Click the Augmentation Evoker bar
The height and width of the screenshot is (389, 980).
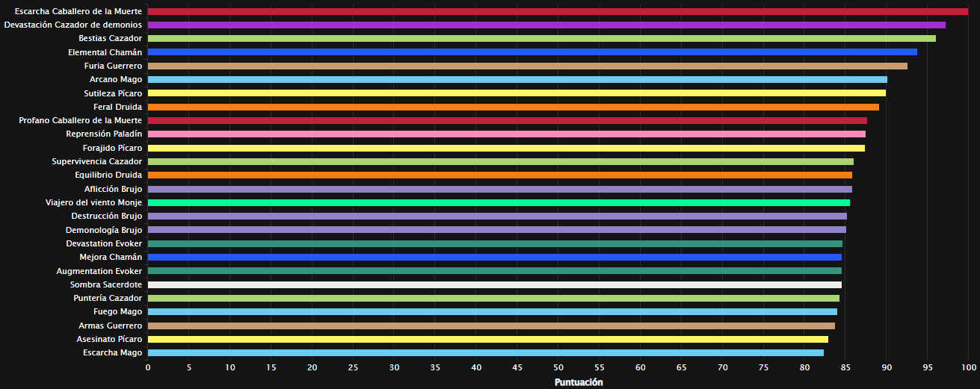click(494, 271)
